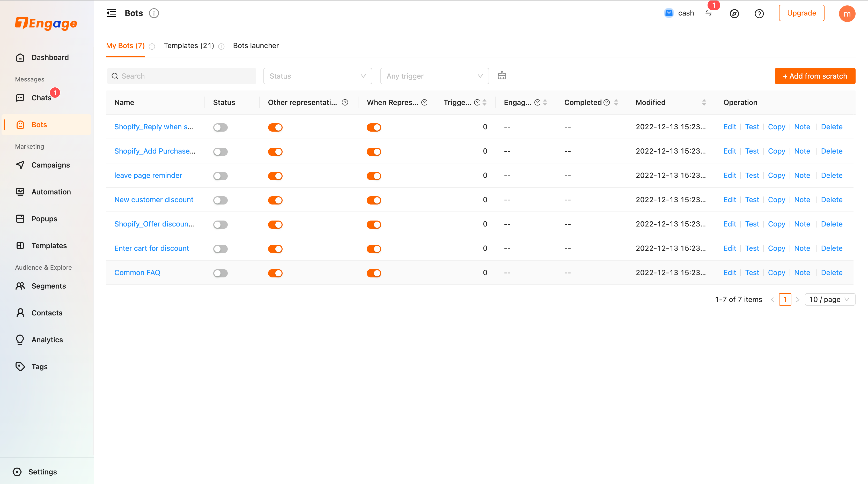Viewport: 868px width, 484px height.
Task: Enable Status toggle for leave page reminder
Action: coord(220,176)
